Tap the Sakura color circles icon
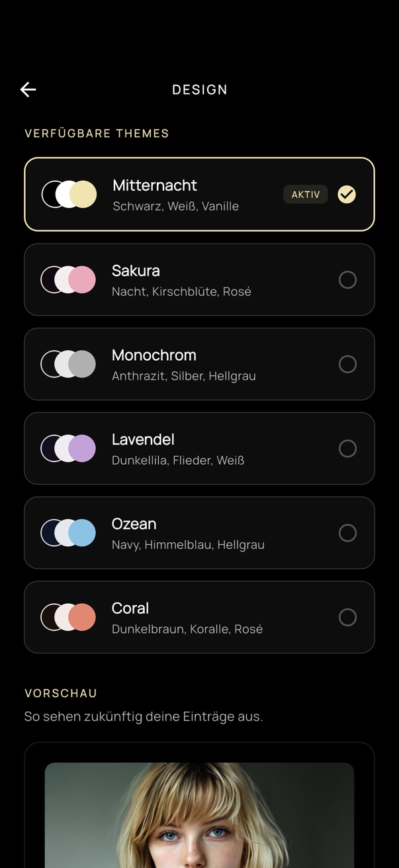 [x=68, y=279]
